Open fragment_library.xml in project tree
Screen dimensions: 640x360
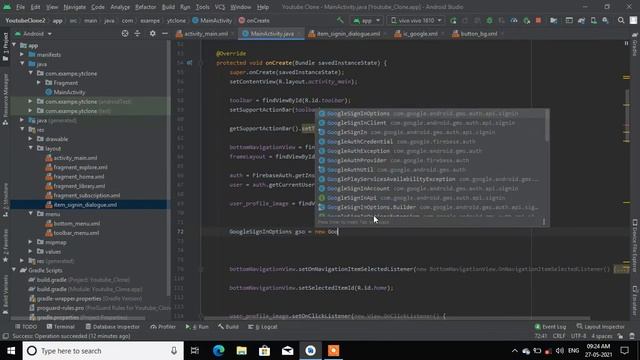(76, 186)
